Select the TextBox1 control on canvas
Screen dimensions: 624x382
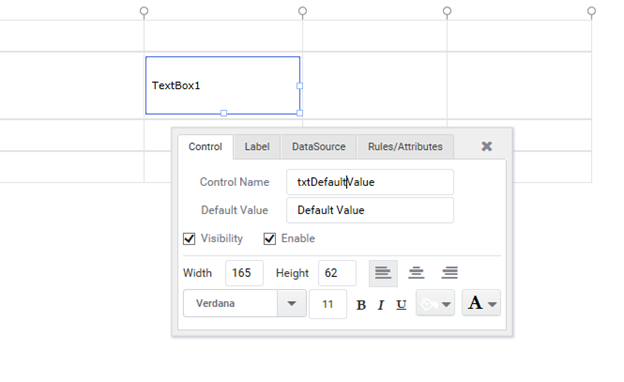tap(222, 85)
